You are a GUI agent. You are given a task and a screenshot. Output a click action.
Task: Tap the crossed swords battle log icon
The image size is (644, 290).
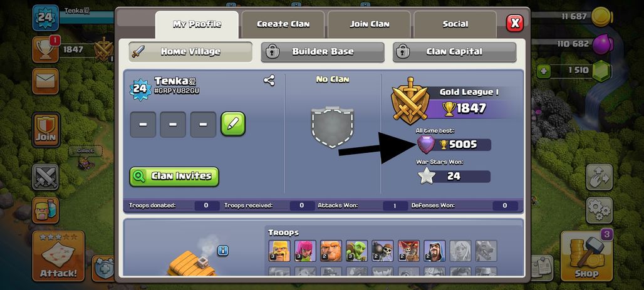pos(45,177)
